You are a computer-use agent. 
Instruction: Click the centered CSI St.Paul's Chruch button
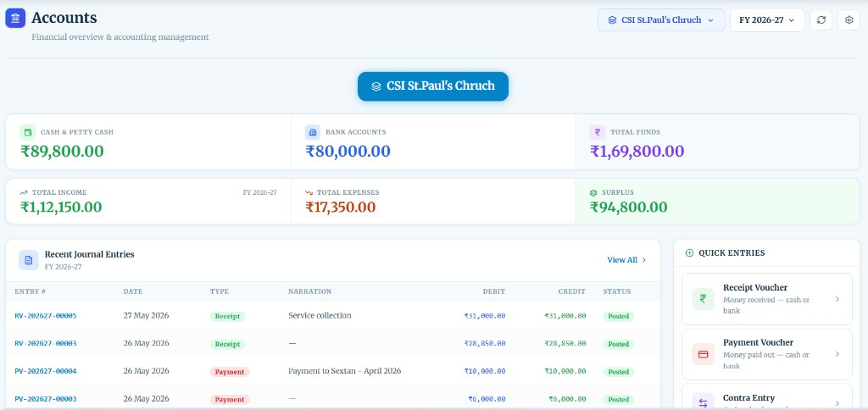pos(433,86)
